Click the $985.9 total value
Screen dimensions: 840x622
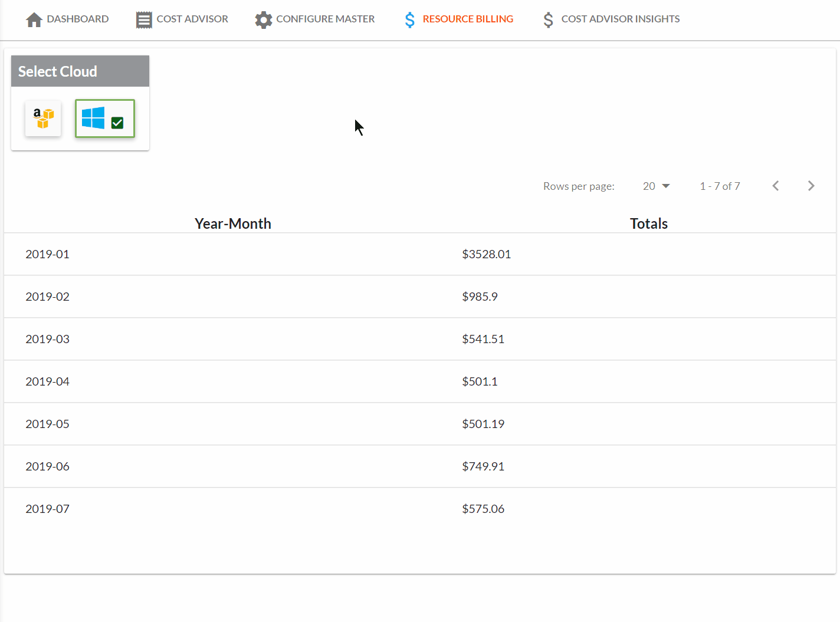coord(480,297)
